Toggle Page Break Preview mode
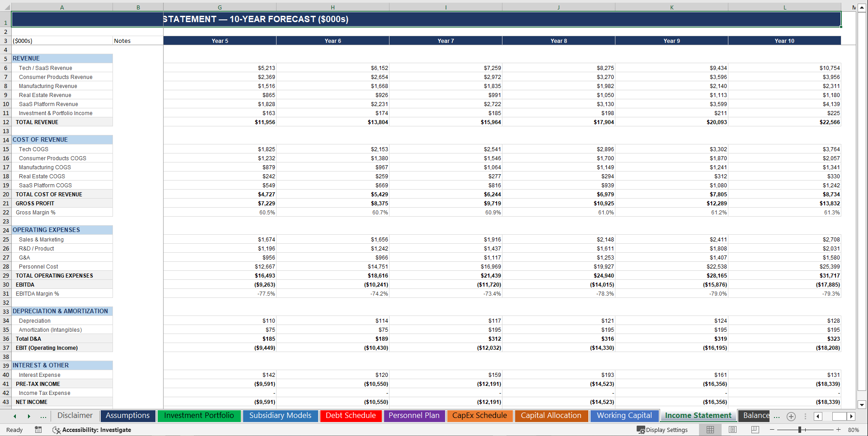This screenshot has height=436, width=868. [755, 430]
